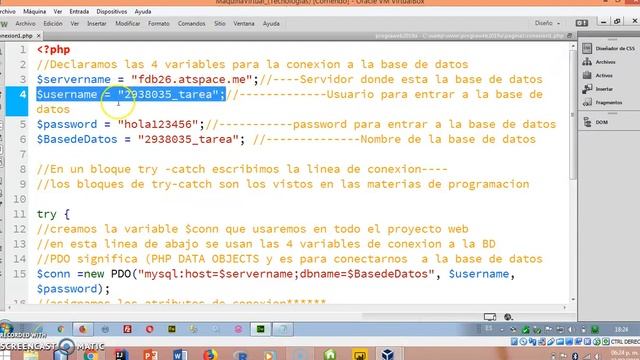This screenshot has width=640, height=360.
Task: Click the "fdb26.atspace.me" string
Action: [x=192, y=79]
